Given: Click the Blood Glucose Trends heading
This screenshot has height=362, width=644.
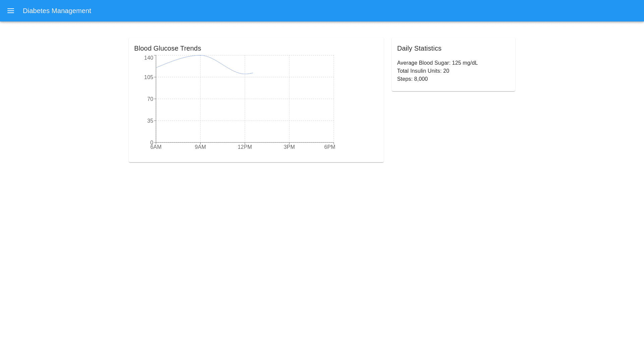Looking at the screenshot, I should click(x=167, y=48).
